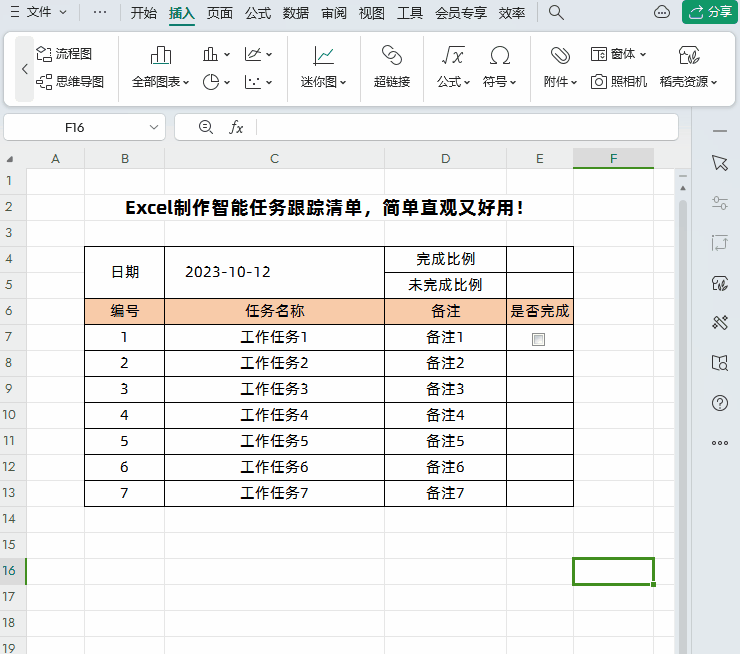Screen dimensions: 740x654
Task: Switch to the 数据 ribbon tab
Action: [295, 13]
